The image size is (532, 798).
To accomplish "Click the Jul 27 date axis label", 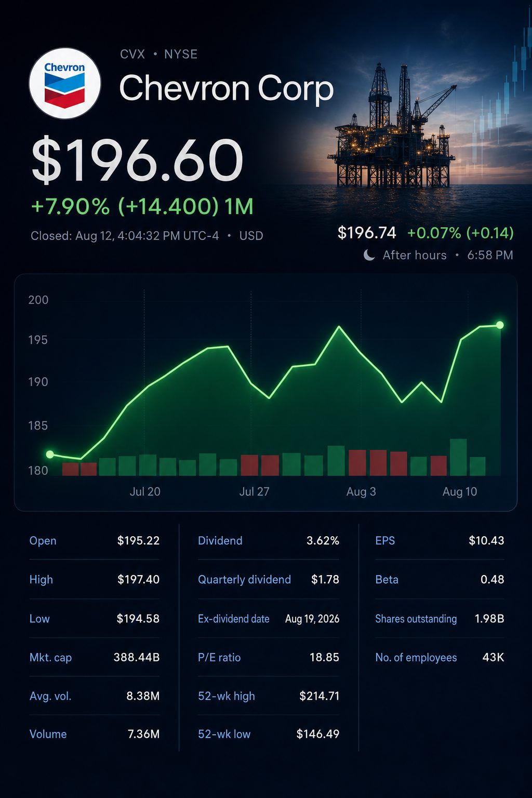I will point(255,491).
